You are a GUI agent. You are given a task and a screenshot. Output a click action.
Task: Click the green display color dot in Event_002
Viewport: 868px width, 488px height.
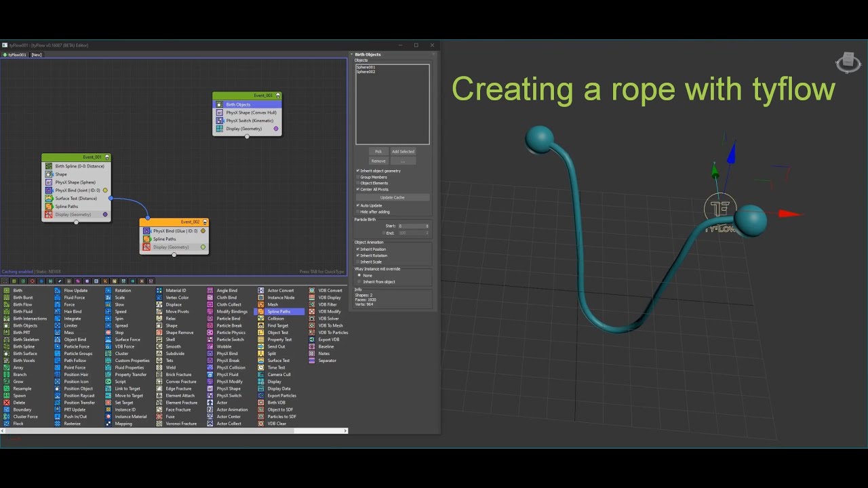click(203, 247)
